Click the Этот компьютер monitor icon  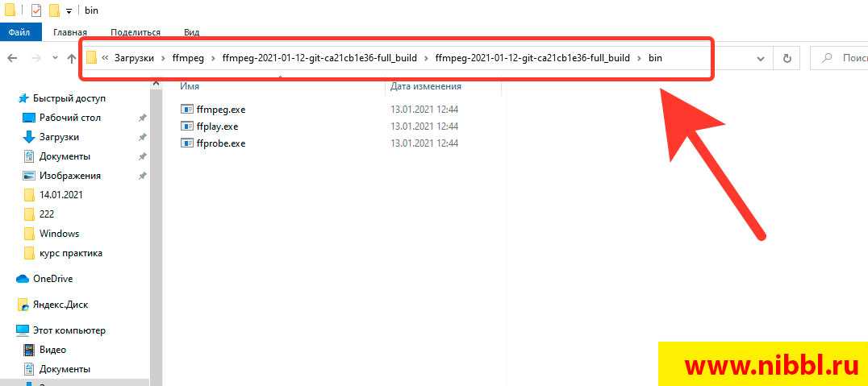pos(23,330)
